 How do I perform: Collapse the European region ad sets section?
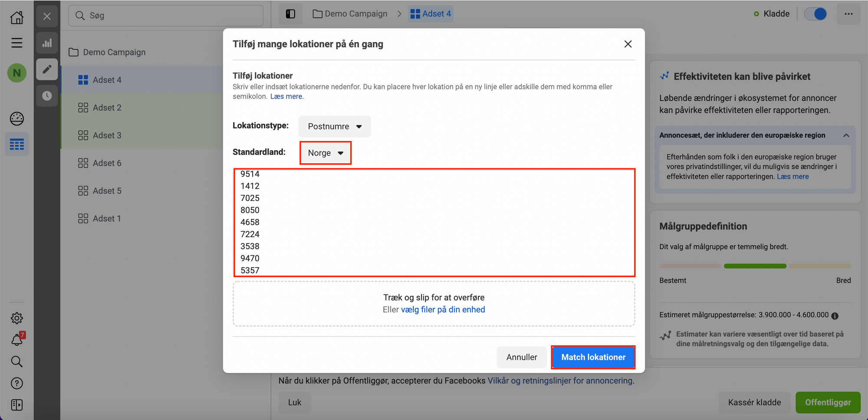pyautogui.click(x=846, y=135)
